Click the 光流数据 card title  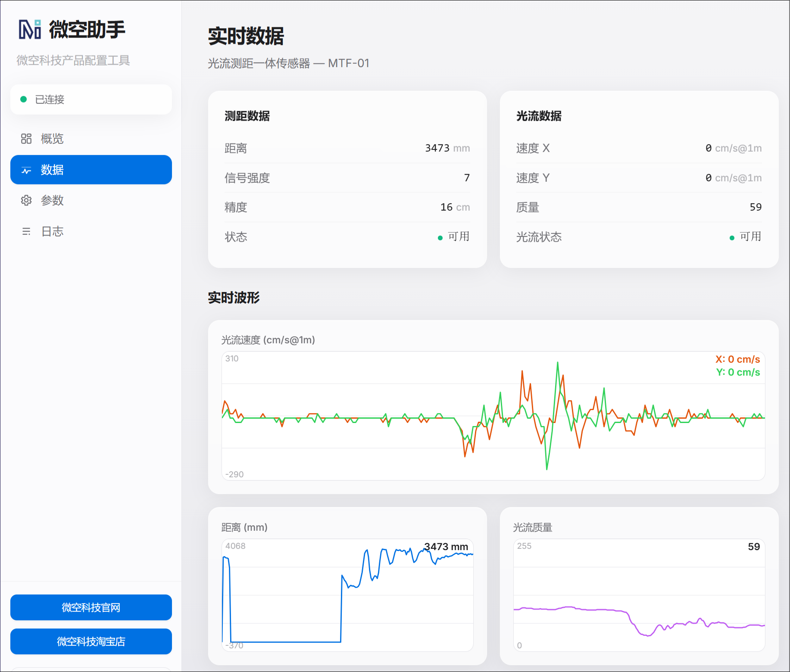click(539, 116)
